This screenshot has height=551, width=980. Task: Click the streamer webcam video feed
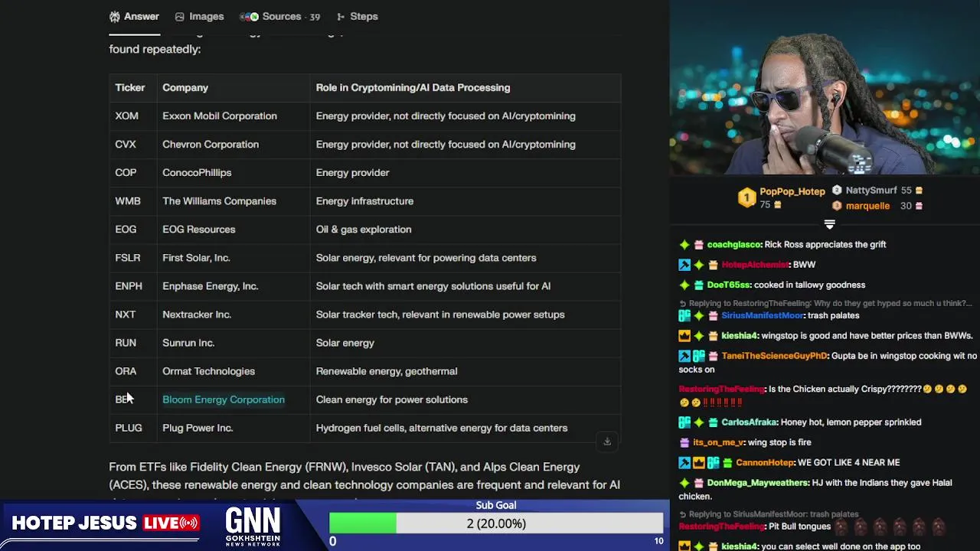click(825, 88)
